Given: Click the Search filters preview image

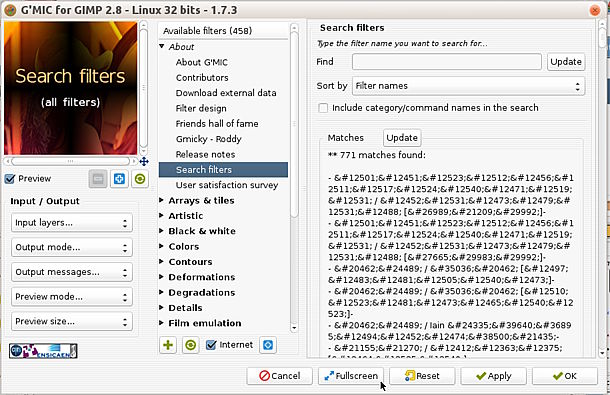Looking at the screenshot, I should [x=70, y=88].
